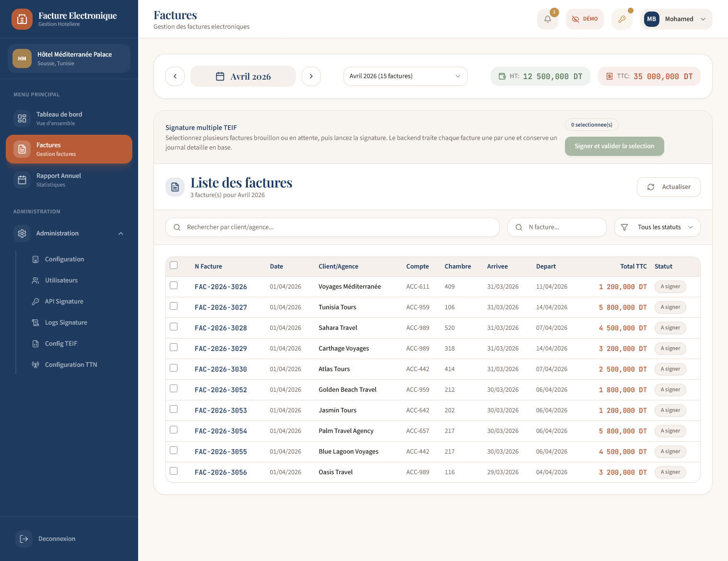Click the notifications bell icon
The width and height of the screenshot is (728, 561).
click(x=547, y=19)
